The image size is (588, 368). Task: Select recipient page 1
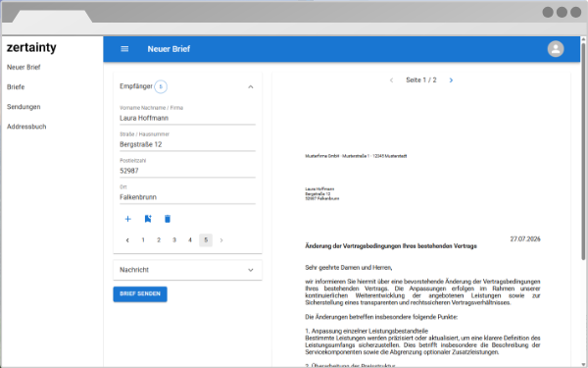coord(143,240)
